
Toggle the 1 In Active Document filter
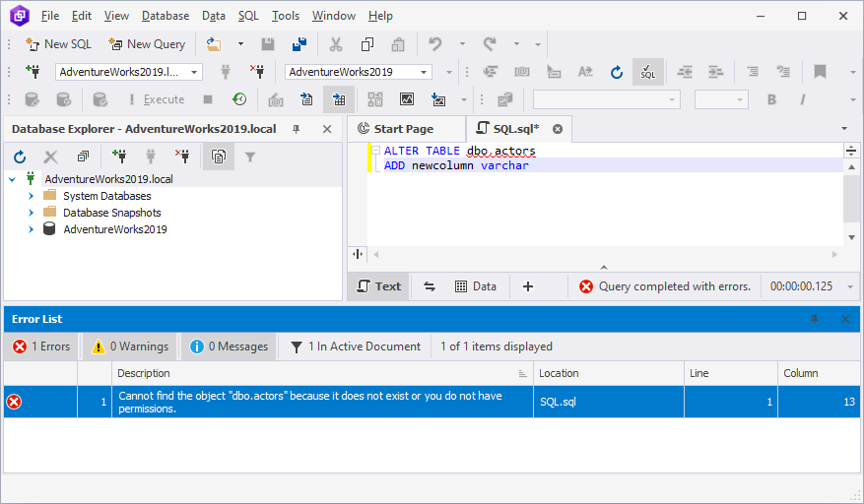(356, 346)
